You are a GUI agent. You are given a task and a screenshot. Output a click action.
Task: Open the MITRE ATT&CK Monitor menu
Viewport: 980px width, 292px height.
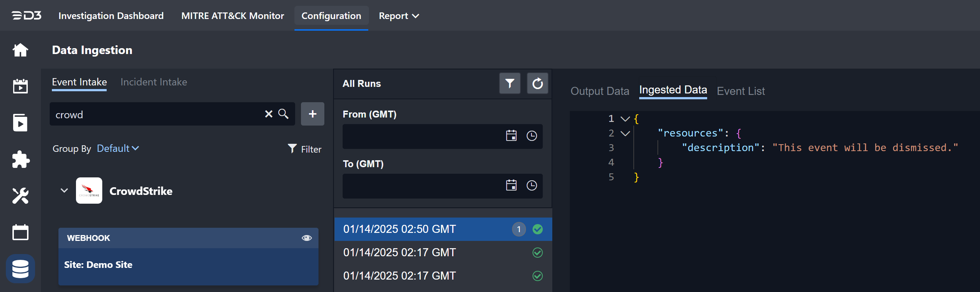point(232,16)
